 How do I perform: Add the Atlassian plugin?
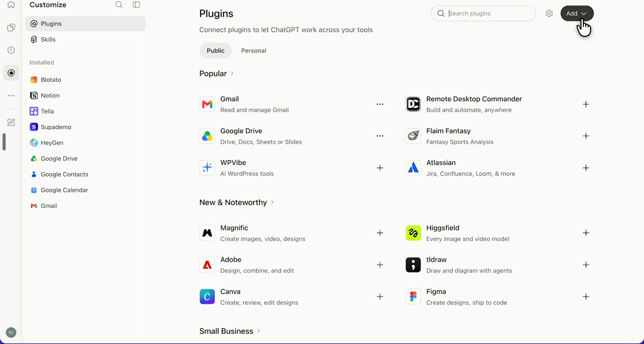[x=586, y=168]
